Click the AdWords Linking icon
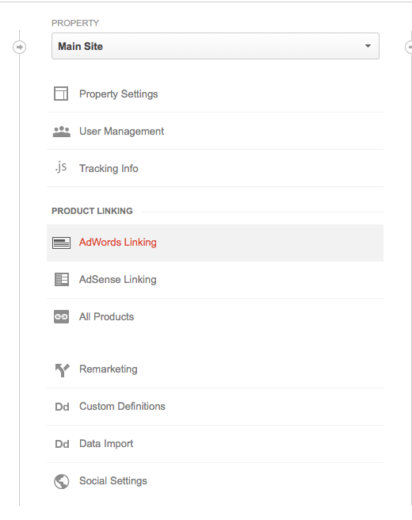Image resolution: width=412 pixels, height=520 pixels. tap(61, 243)
